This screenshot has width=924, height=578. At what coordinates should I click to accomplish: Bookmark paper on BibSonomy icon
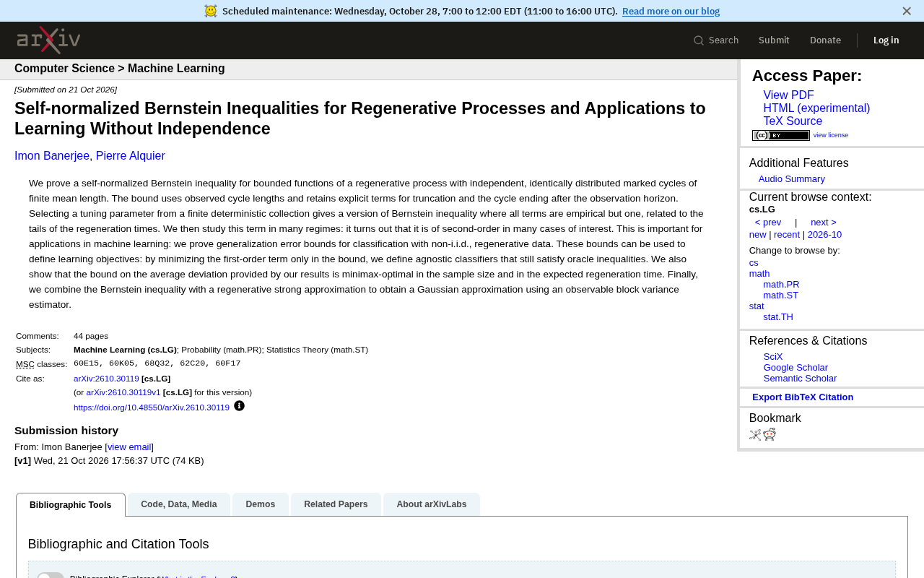[x=755, y=434]
